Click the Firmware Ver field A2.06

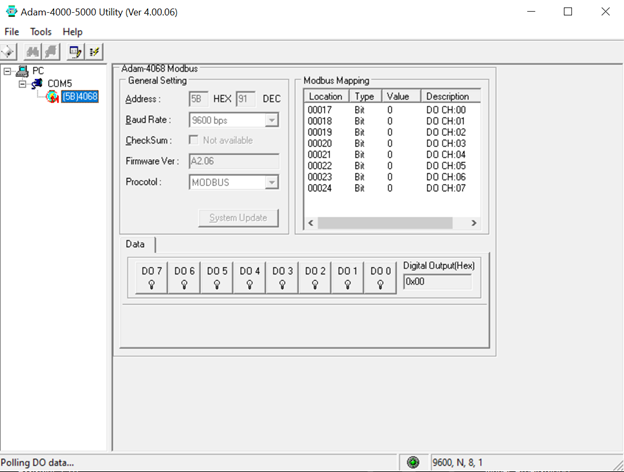click(x=234, y=161)
